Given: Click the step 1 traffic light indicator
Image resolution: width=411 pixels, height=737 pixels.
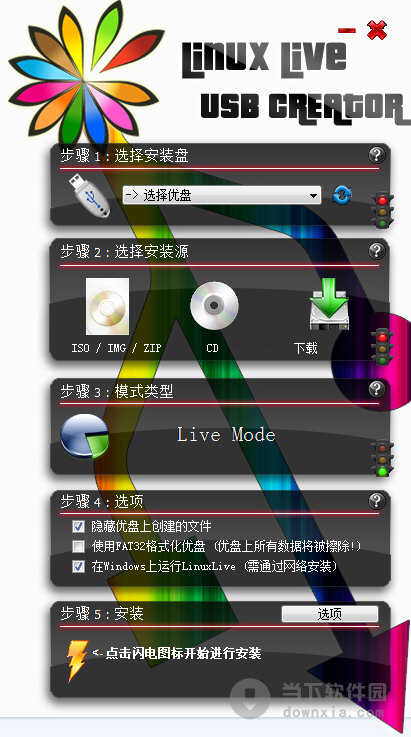Looking at the screenshot, I should click(x=384, y=210).
